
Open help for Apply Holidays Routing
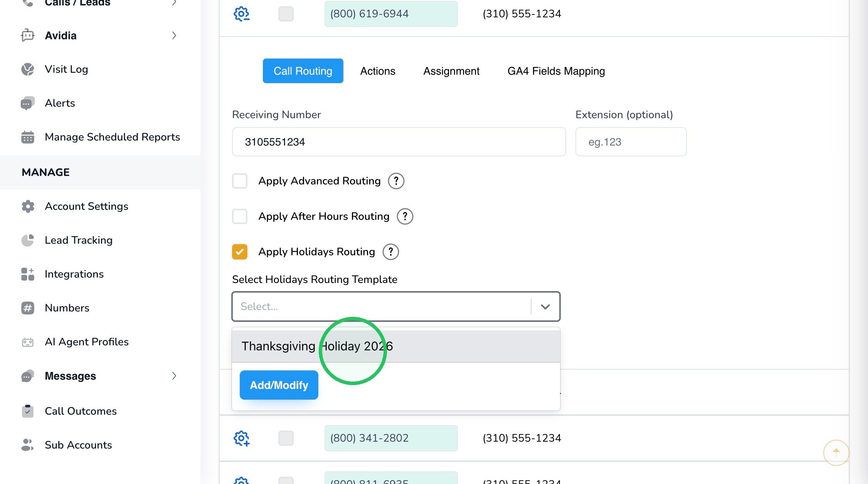(390, 252)
